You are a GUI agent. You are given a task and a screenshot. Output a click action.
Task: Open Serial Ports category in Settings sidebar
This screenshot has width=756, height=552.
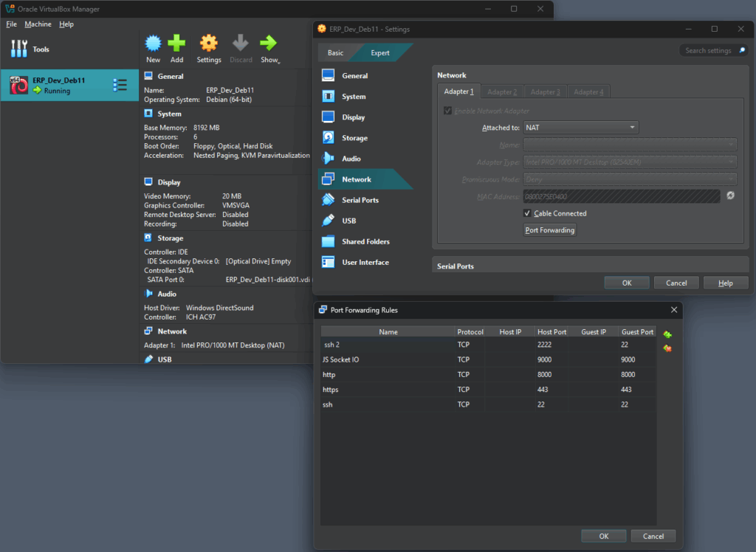point(360,200)
